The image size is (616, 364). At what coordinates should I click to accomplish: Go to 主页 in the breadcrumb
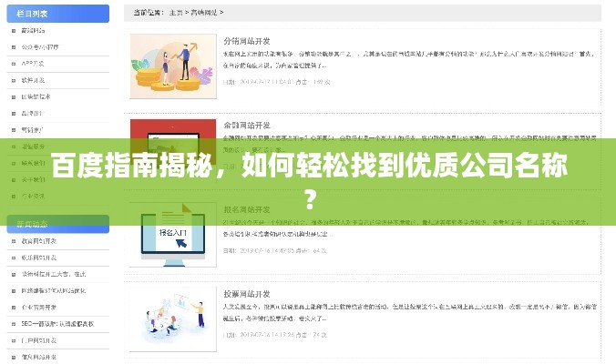[x=176, y=13]
